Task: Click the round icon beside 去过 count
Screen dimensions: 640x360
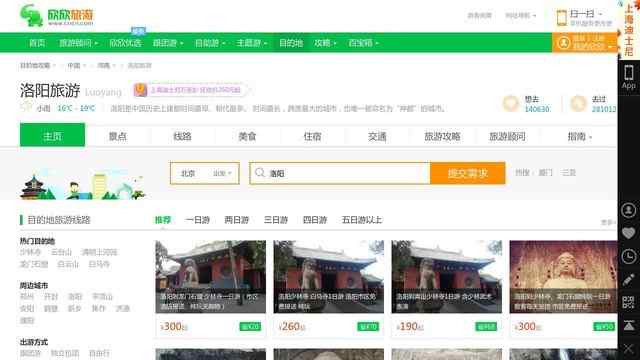Action: point(578,104)
